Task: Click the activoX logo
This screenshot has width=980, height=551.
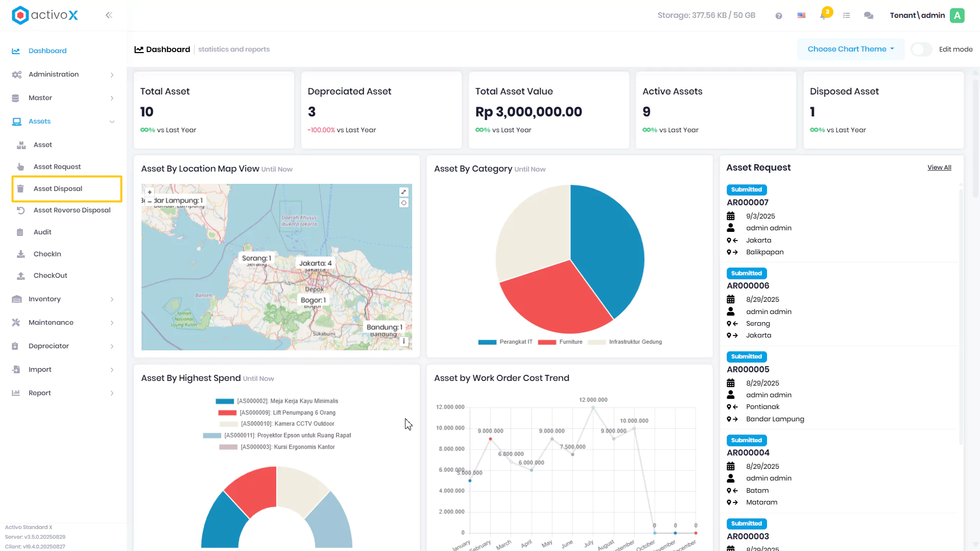Action: (x=45, y=15)
